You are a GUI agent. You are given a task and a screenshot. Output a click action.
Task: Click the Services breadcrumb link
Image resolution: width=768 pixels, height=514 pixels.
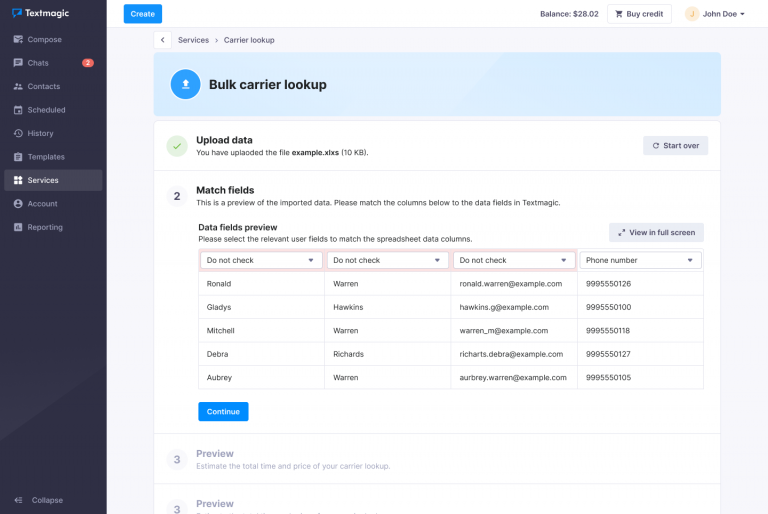pos(193,40)
